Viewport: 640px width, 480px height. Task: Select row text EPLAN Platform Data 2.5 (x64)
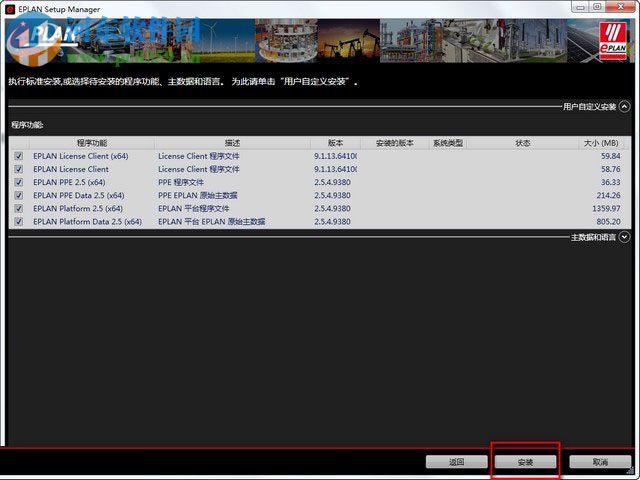(87, 221)
